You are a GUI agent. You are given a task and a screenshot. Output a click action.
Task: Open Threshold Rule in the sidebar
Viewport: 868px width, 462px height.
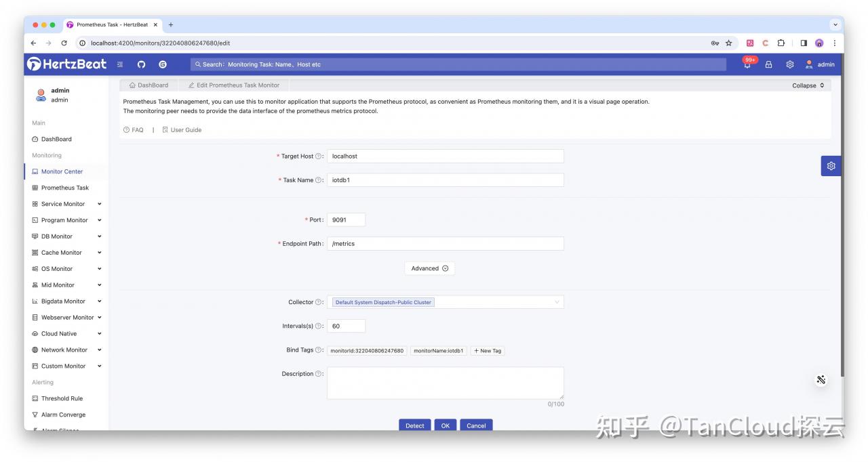66,398
